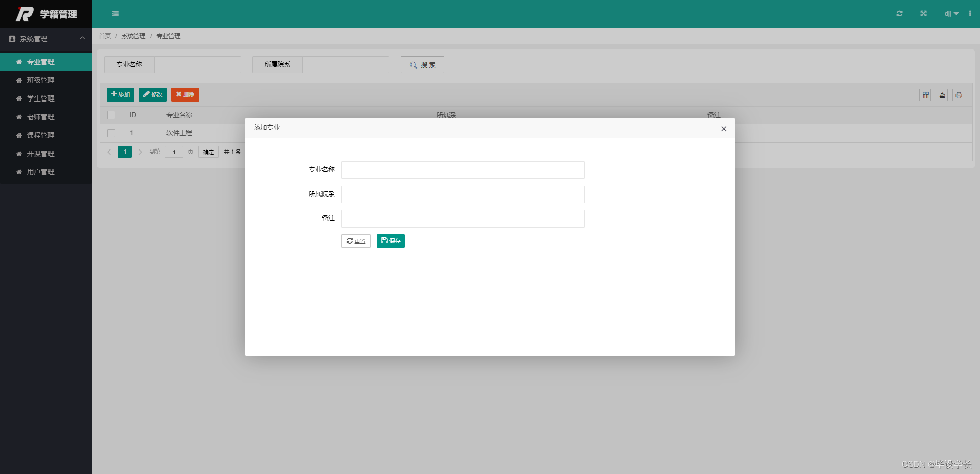Click the 保存 save button

point(390,241)
